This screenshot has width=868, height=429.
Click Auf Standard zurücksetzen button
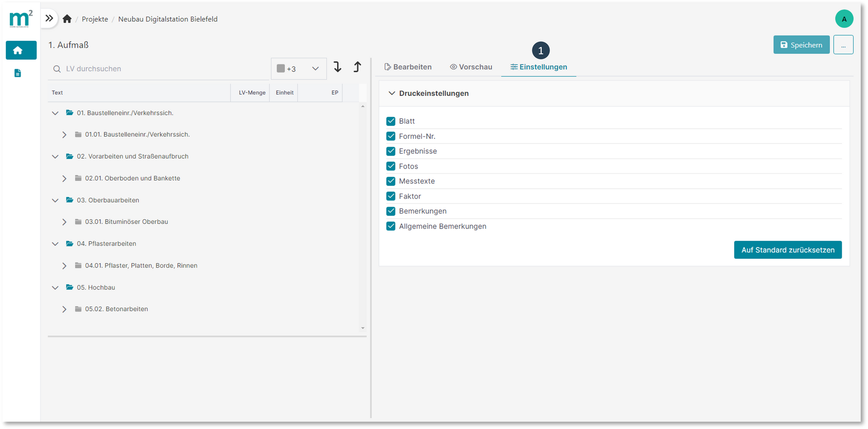point(788,250)
